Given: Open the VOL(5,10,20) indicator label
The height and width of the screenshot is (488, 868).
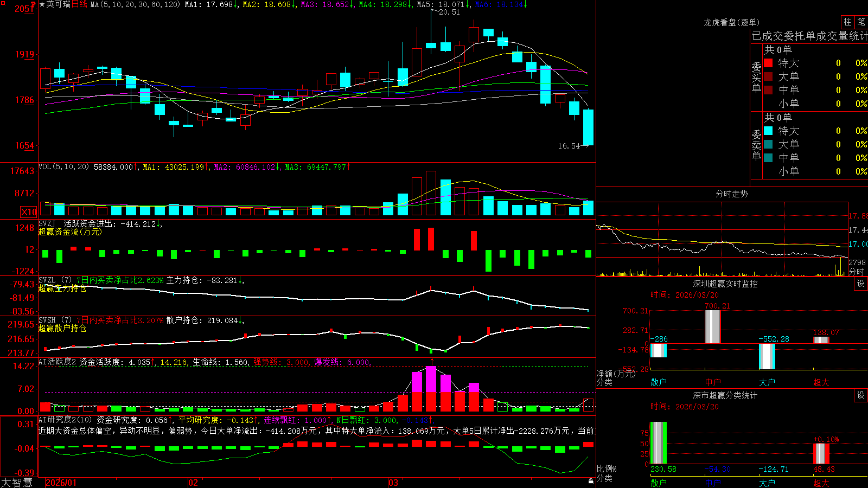Looking at the screenshot, I should point(63,167).
